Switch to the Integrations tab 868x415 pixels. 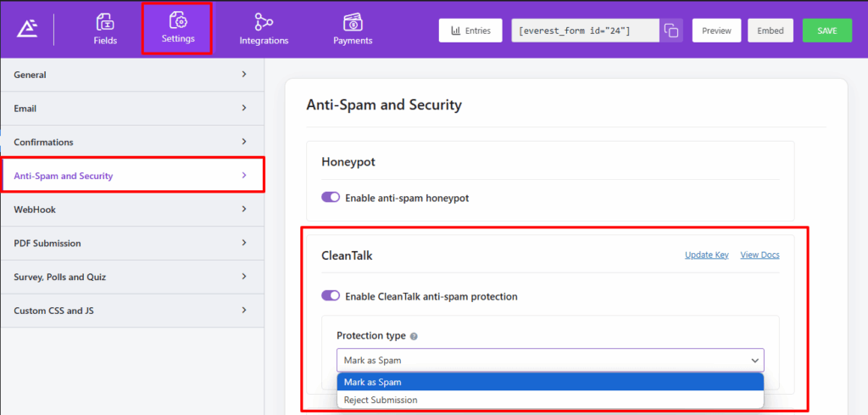(x=264, y=30)
